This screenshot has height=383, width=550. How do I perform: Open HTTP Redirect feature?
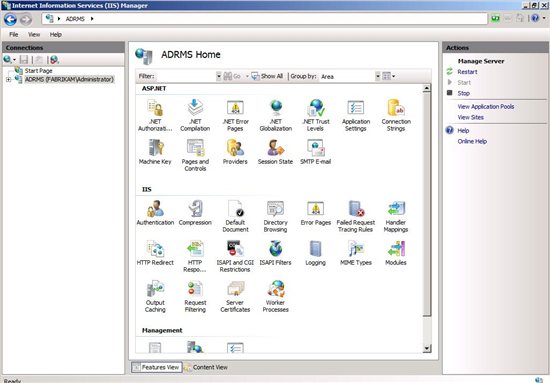click(155, 253)
